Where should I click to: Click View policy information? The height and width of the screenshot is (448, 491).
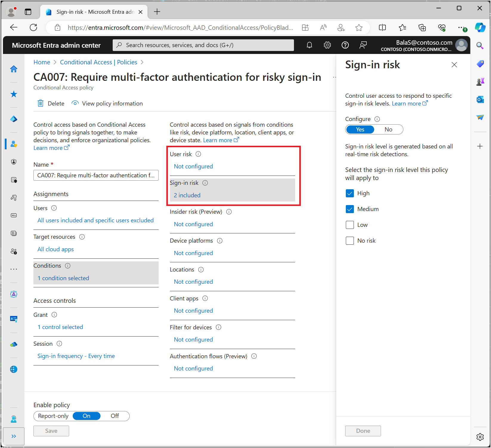[x=112, y=103]
